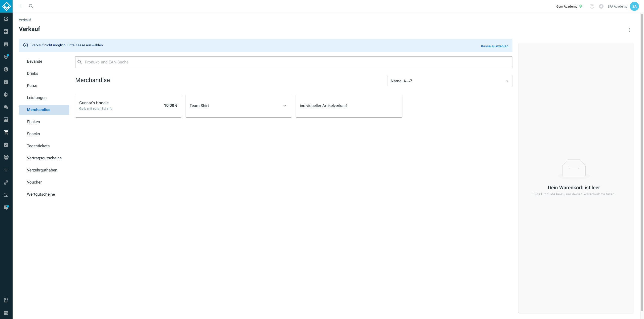Open the calendar icon in sidebar
Image resolution: width=644 pixels, height=319 pixels.
point(6,82)
